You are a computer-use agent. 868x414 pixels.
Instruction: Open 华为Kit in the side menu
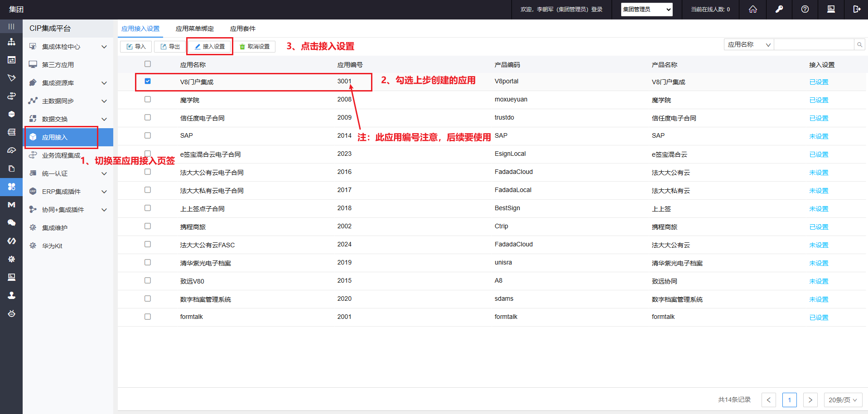[68, 246]
